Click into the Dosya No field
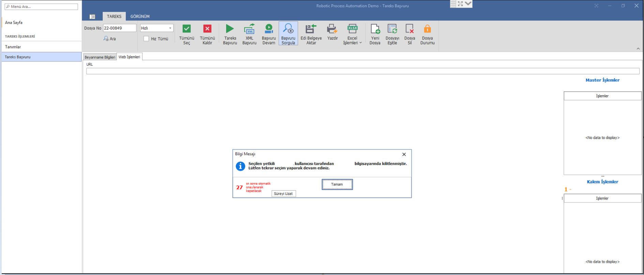The height and width of the screenshot is (275, 644). (119, 28)
